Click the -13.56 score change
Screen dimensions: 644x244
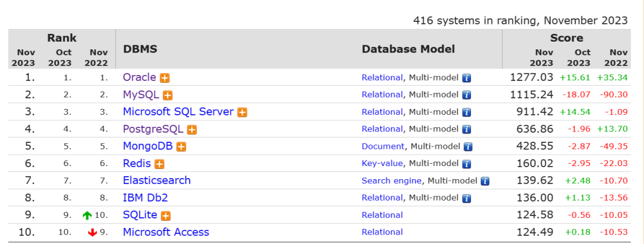point(614,199)
